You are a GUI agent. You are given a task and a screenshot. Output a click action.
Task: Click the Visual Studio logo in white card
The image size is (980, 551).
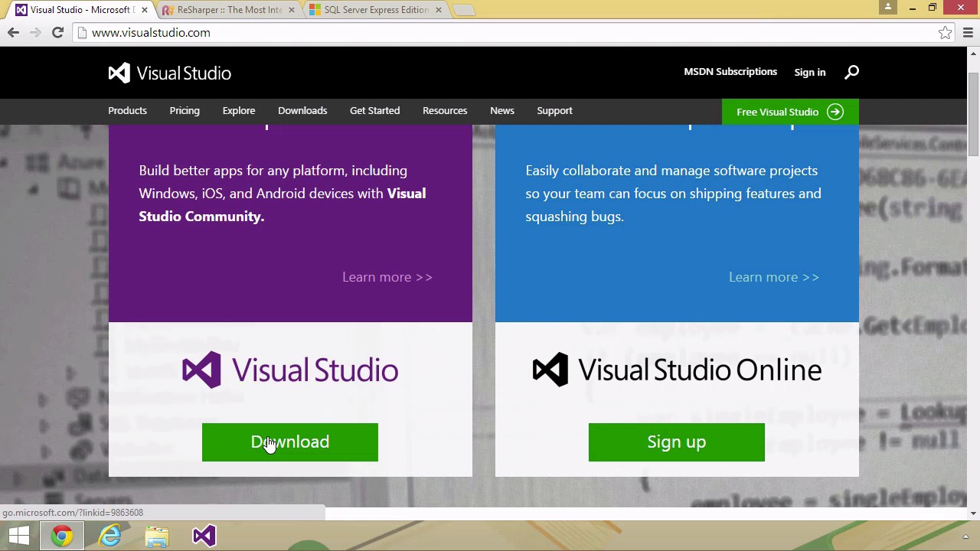(x=290, y=370)
